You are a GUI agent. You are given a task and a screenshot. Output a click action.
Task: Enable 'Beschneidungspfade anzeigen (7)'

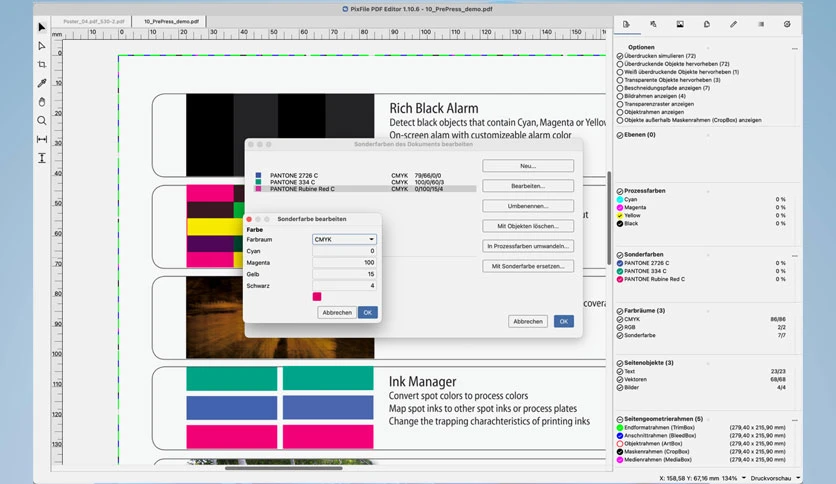point(620,88)
